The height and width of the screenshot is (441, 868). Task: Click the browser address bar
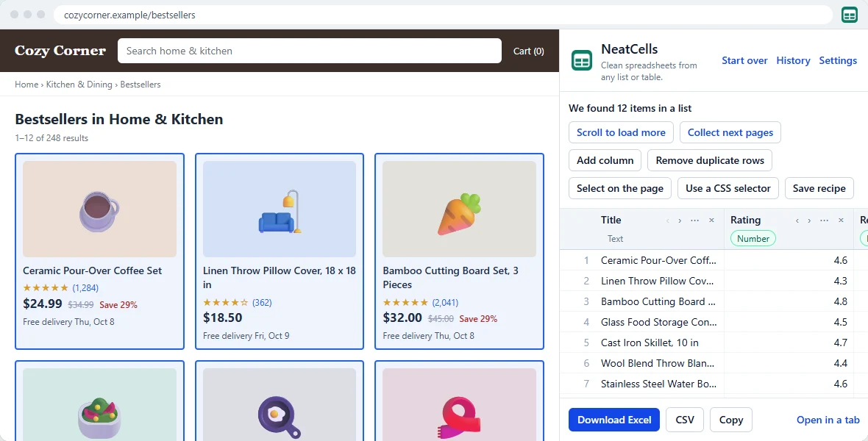tap(443, 15)
